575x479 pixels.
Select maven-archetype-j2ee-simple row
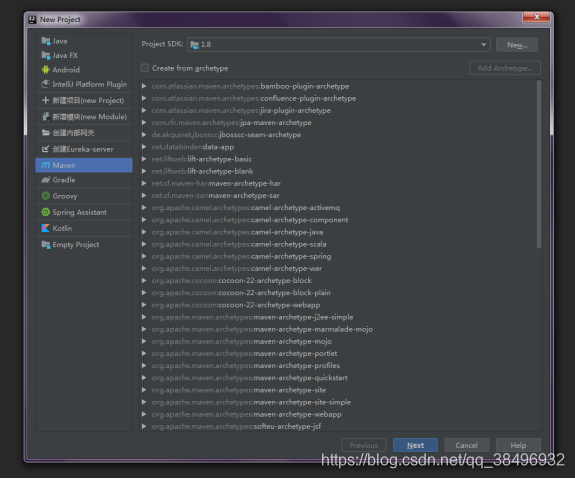[x=337, y=317]
